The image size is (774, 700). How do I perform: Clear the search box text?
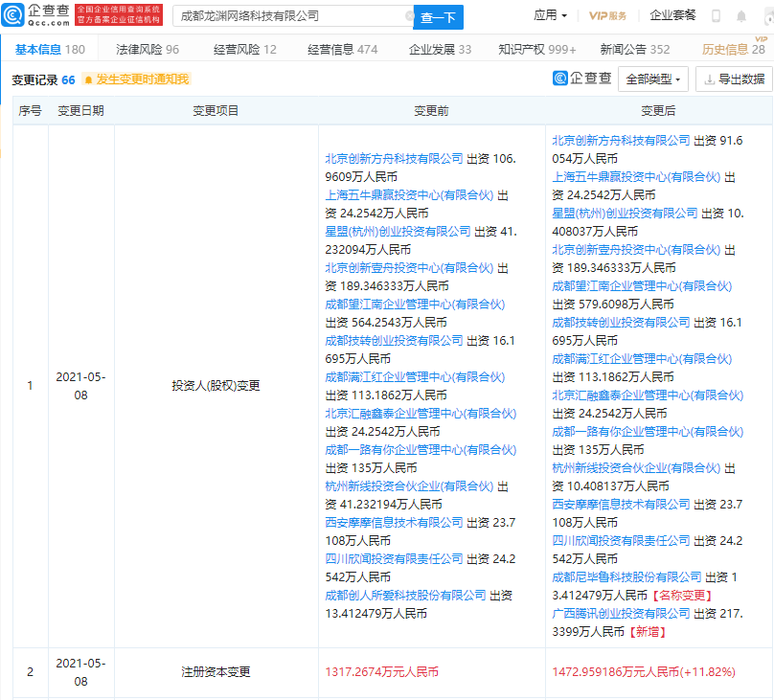point(409,16)
